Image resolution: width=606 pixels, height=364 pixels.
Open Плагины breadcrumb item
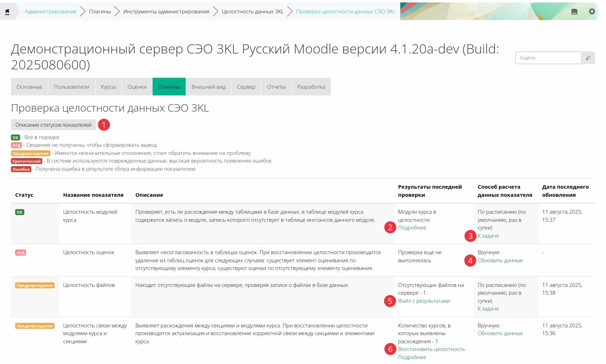(x=100, y=12)
